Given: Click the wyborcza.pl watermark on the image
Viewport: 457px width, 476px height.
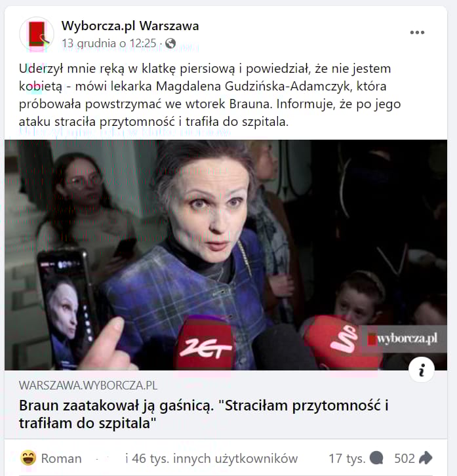Looking at the screenshot, I should click(403, 339).
